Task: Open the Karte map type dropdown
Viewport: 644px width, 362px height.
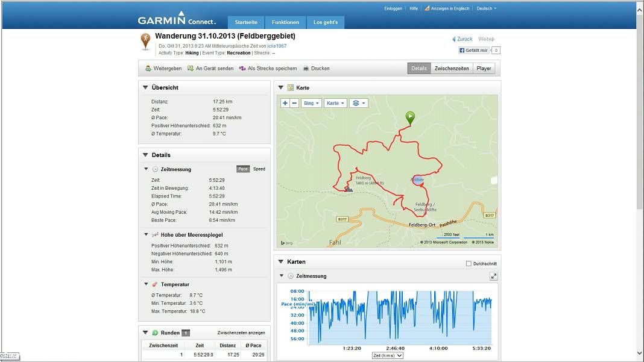Action: pyautogui.click(x=335, y=103)
